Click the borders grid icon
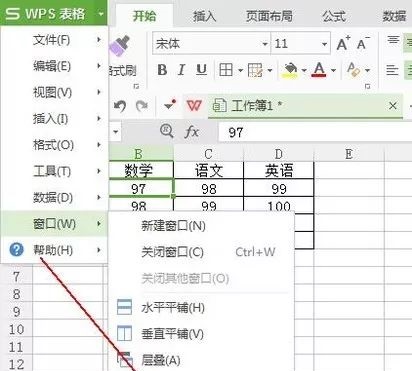This screenshot has width=412, height=371. (x=226, y=70)
